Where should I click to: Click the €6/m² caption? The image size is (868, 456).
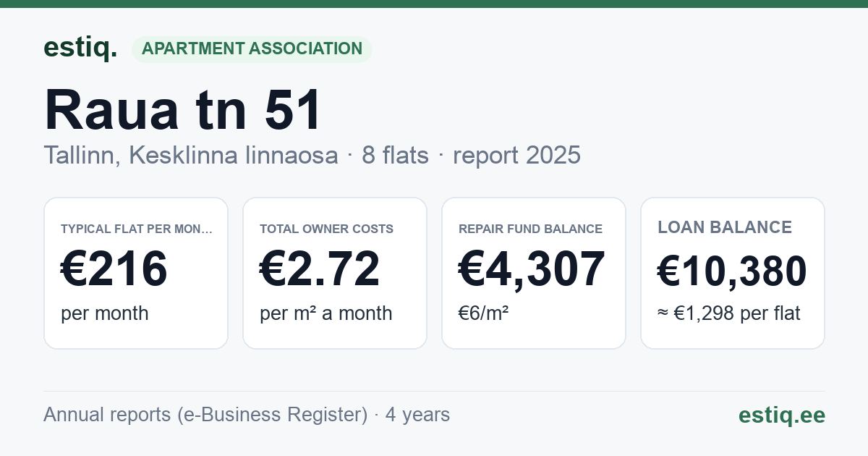(483, 313)
